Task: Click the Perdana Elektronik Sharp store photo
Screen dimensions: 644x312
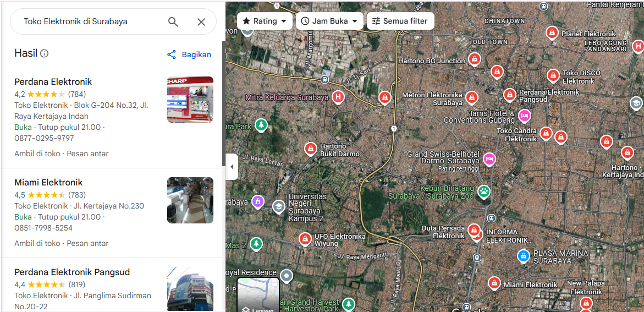Action: pos(190,100)
